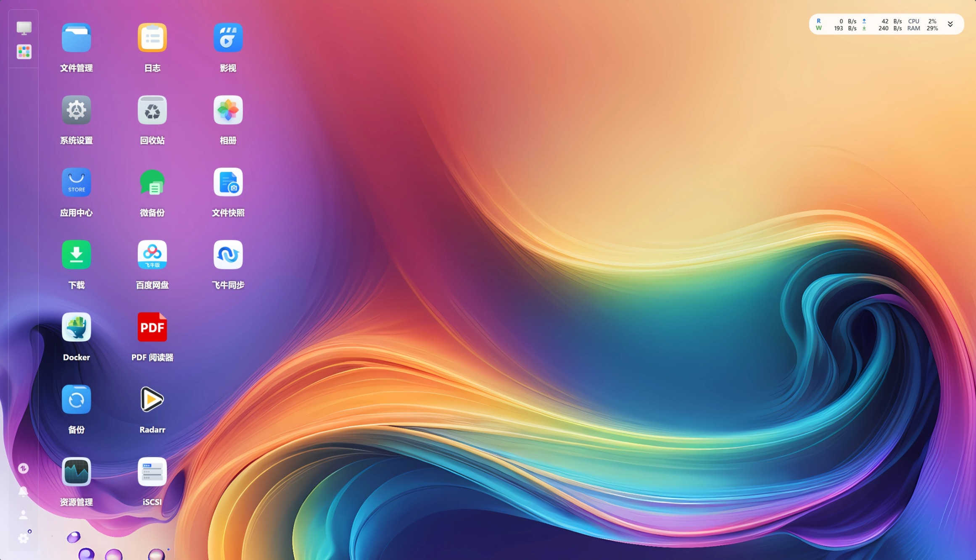Open the 百度网盘 app
Image resolution: width=976 pixels, height=560 pixels.
(152, 255)
